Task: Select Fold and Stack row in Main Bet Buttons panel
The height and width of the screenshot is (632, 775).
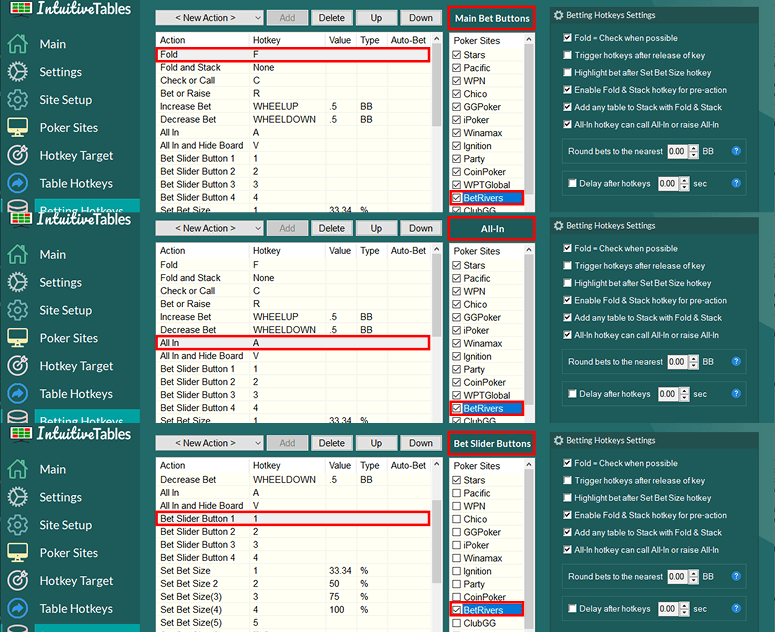Action: [x=294, y=67]
